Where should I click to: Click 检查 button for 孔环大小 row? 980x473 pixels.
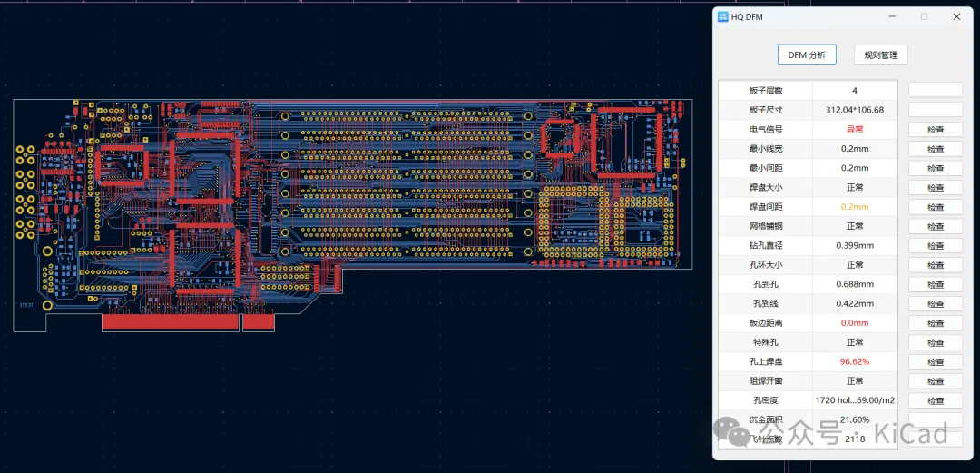pyautogui.click(x=935, y=265)
